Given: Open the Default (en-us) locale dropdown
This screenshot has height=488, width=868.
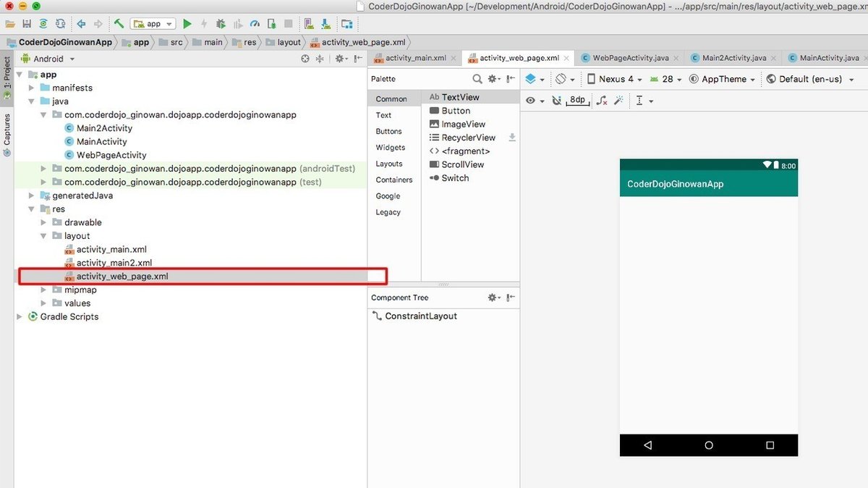Looking at the screenshot, I should point(810,79).
